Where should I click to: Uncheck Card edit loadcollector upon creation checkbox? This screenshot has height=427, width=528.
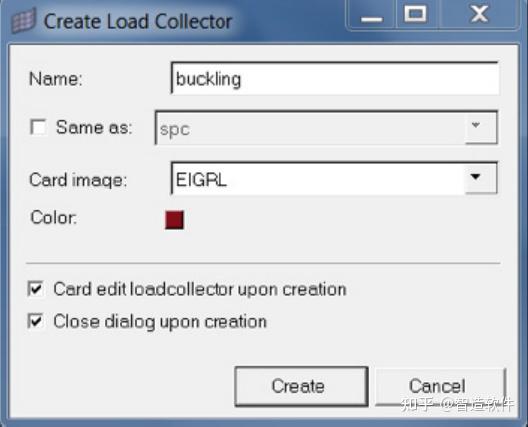[x=36, y=289]
